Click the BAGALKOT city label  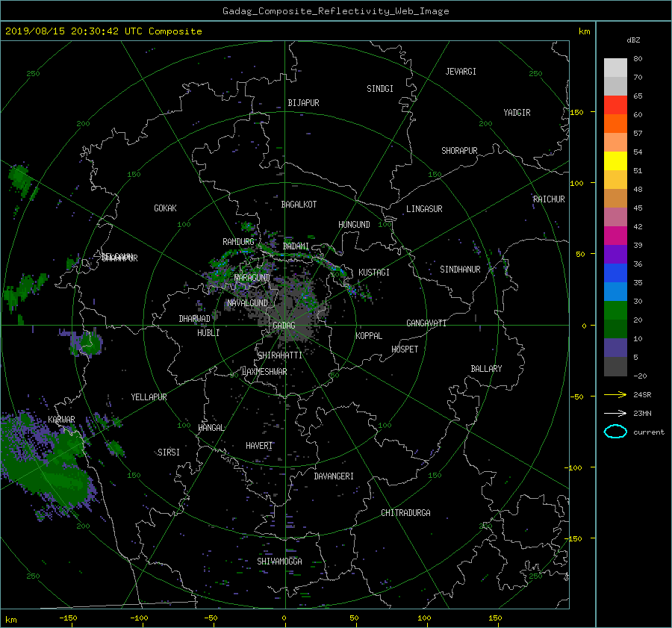point(299,205)
